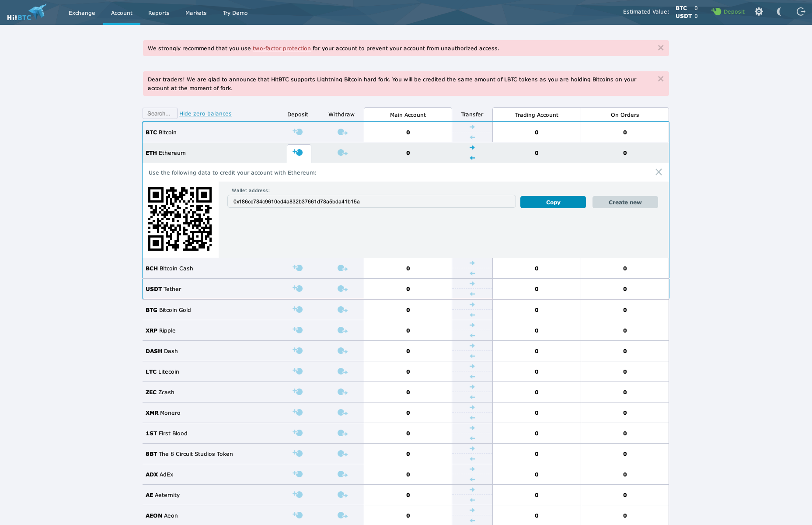This screenshot has width=812, height=525.
Task: Toggle night mode moon icon
Action: tap(779, 12)
